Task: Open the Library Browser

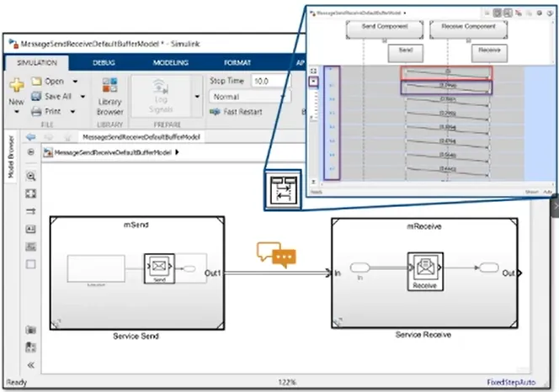Action: [x=109, y=96]
